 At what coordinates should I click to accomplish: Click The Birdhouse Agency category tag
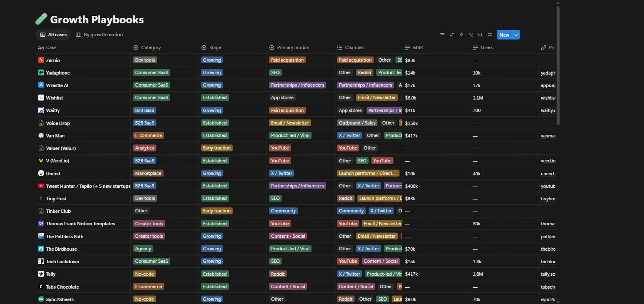point(143,249)
